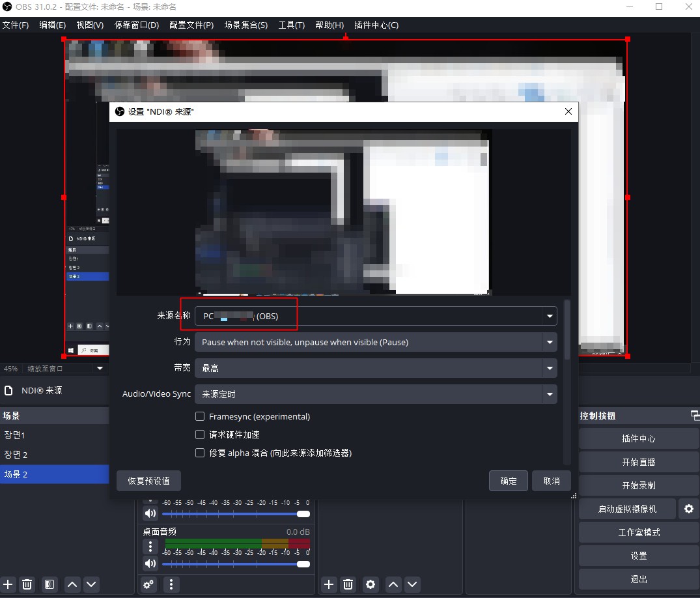Screen dimensions: 700x598
Task: Open the 缩放至窗口 preview scaling dropdown
Action: pyautogui.click(x=64, y=369)
